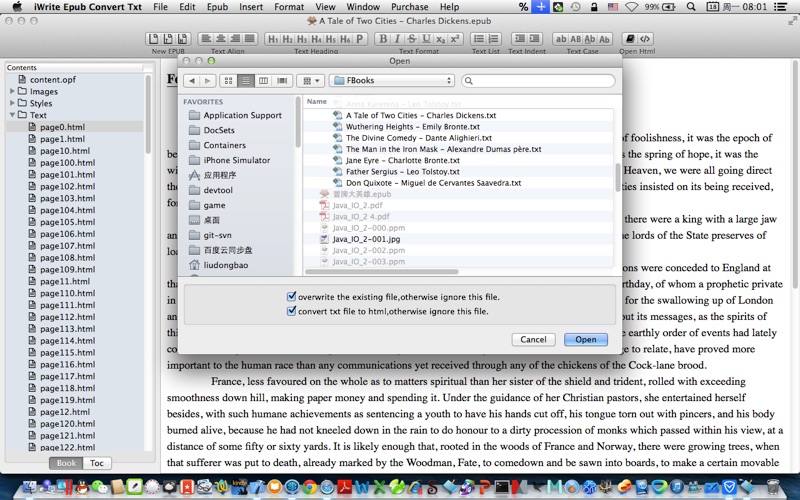Viewport: 800px width, 500px height.
Task: Open the Insert menu
Action: pyautogui.click(x=251, y=7)
